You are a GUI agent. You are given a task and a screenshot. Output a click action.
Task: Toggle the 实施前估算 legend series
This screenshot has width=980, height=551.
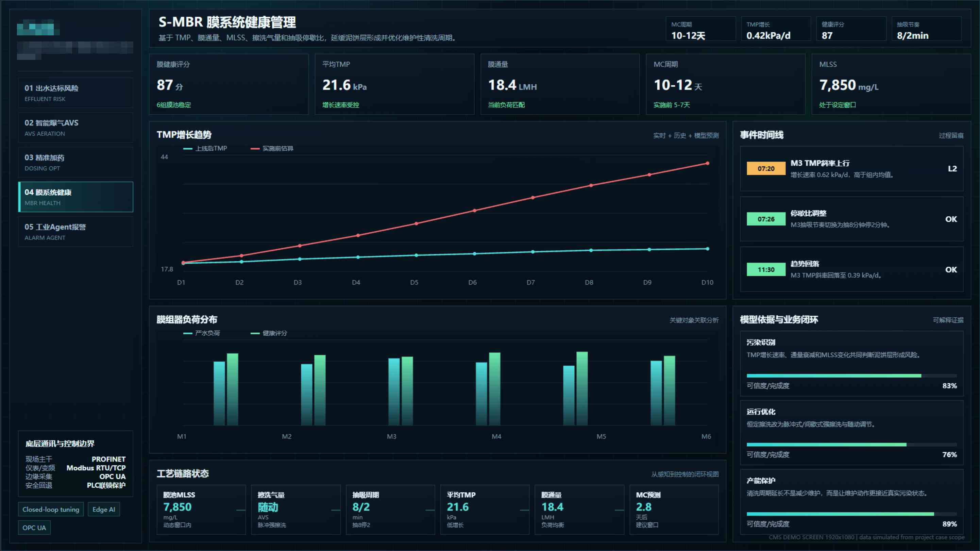(x=272, y=148)
